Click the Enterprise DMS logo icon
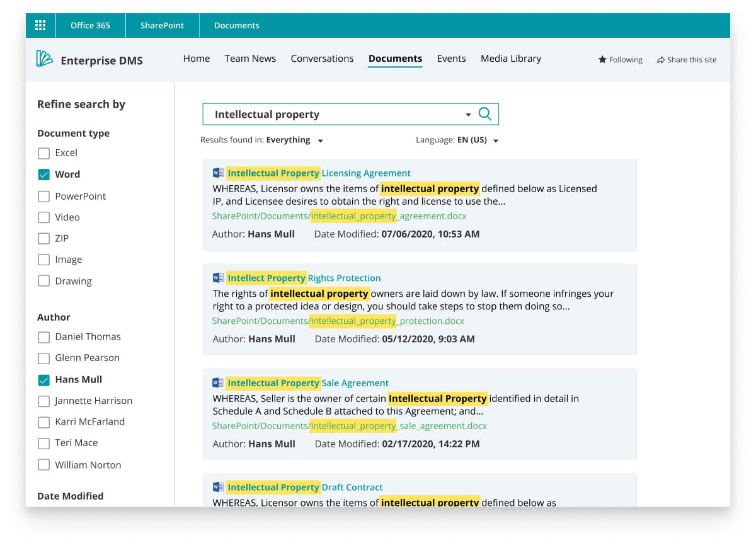The height and width of the screenshot is (545, 756). click(44, 59)
